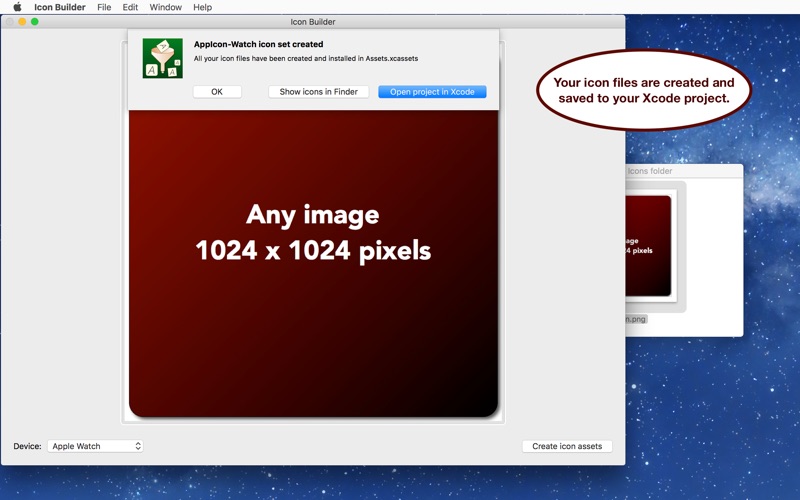Minimize Icon Builder window with yellow button
The width and height of the screenshot is (800, 500).
coord(22,21)
